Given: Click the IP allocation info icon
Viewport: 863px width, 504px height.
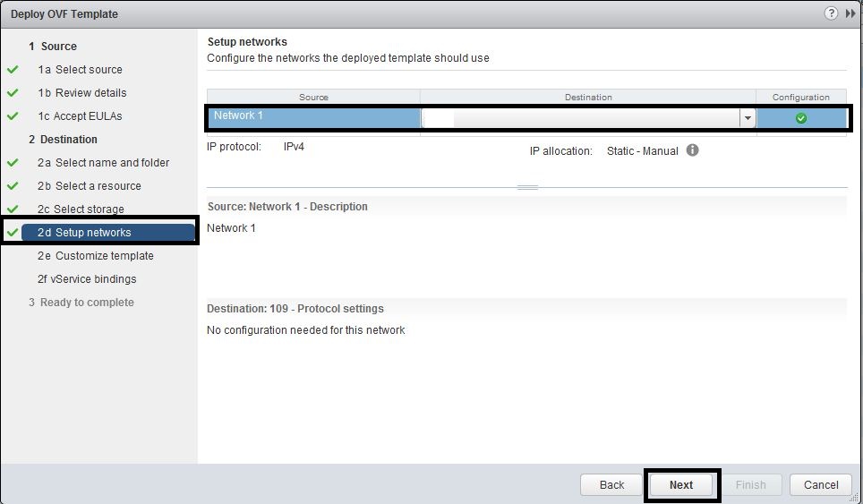Looking at the screenshot, I should point(692,150).
